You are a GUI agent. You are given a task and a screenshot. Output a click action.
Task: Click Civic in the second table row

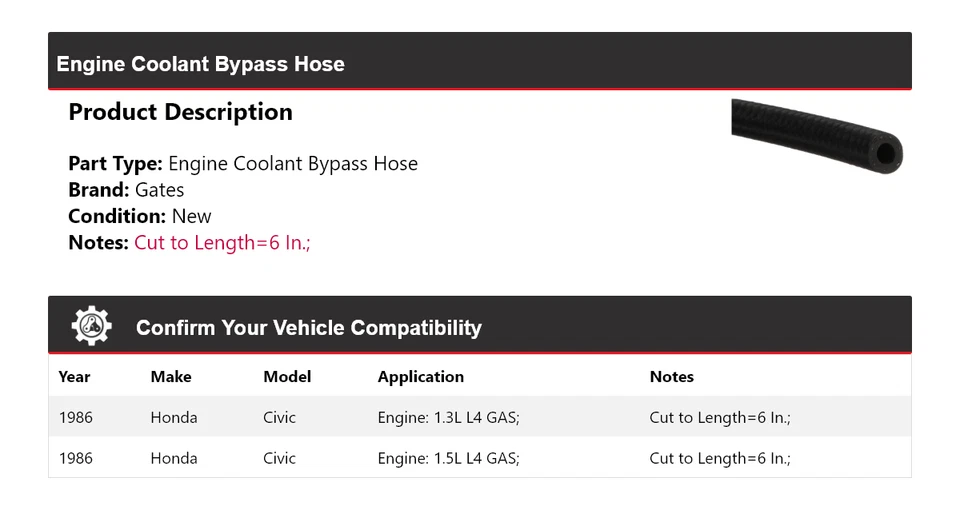pyautogui.click(x=280, y=458)
